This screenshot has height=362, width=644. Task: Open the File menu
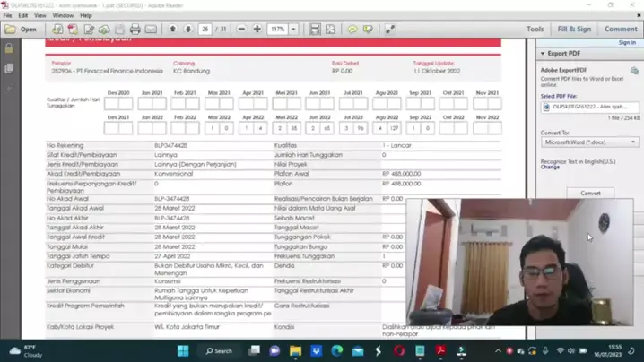tap(8, 15)
